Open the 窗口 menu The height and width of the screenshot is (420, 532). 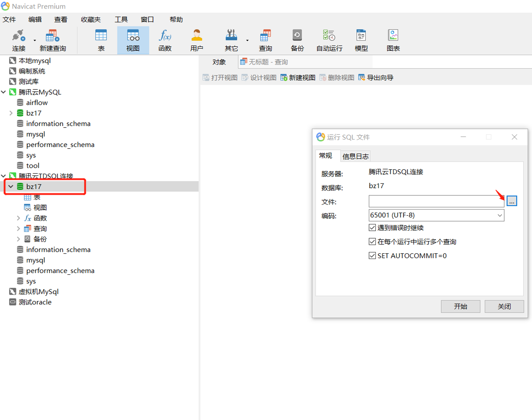tap(147, 19)
